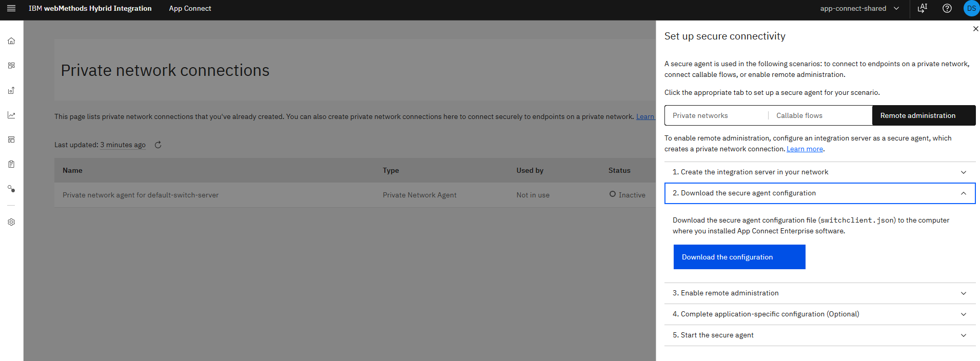Image resolution: width=980 pixels, height=361 pixels.
Task: Switch to the Callable flows tab
Action: [x=820, y=115]
